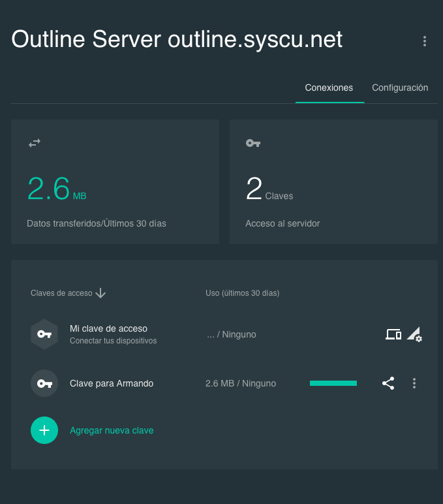Open the Configuración tab

click(400, 87)
